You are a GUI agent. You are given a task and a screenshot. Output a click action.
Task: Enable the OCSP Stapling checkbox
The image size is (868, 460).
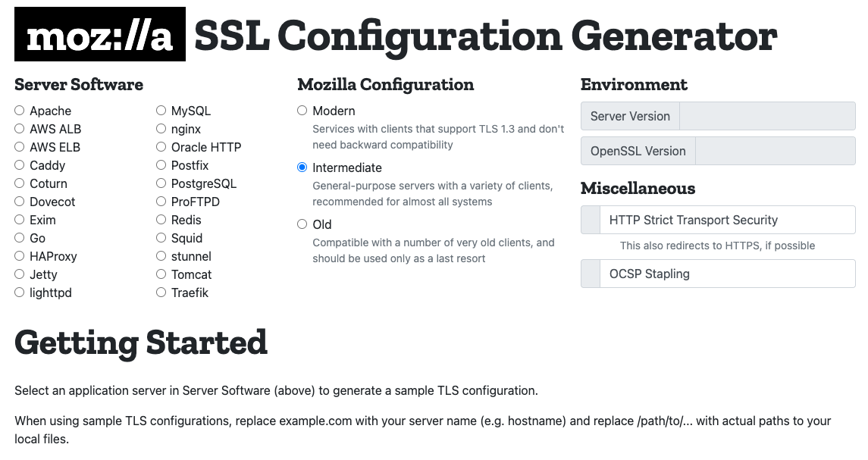591,274
